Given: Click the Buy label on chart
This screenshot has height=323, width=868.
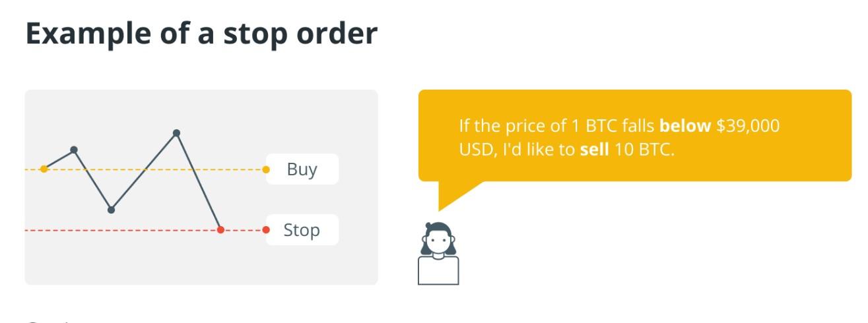Looking at the screenshot, I should [x=302, y=169].
